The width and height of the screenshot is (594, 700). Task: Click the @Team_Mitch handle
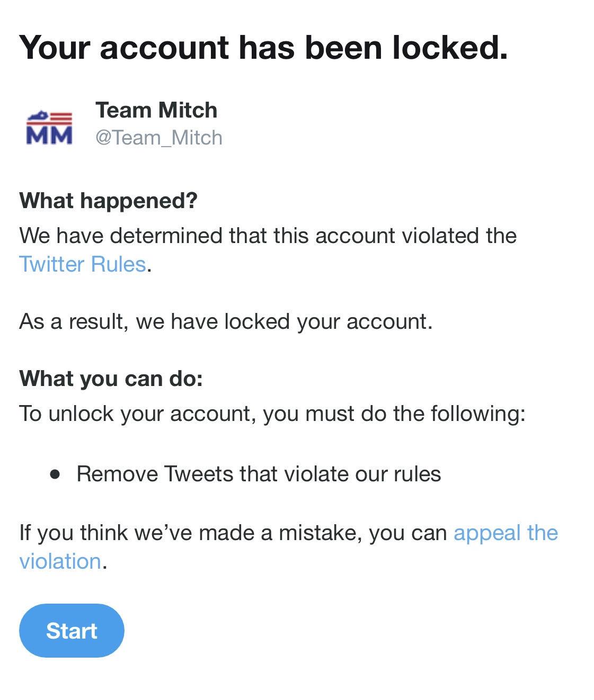tap(159, 138)
